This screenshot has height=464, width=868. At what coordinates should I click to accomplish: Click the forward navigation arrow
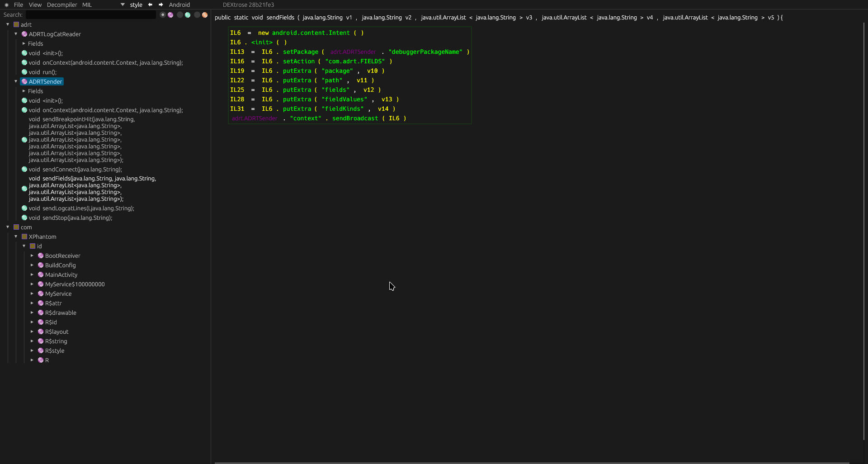coord(160,5)
